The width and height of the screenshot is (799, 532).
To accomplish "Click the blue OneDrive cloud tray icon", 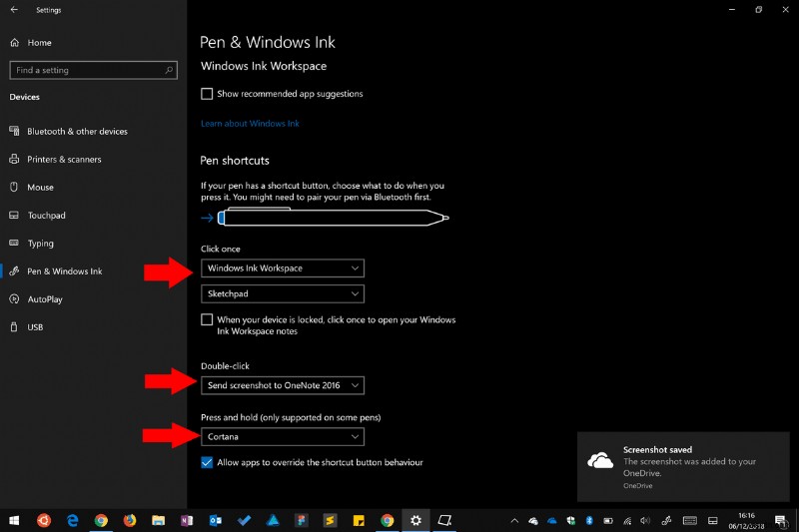I will point(552,520).
